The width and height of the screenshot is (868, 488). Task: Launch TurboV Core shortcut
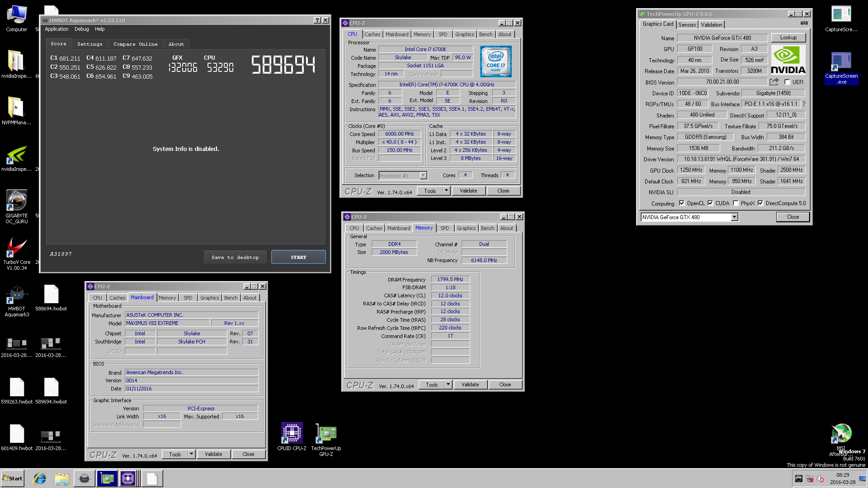[17, 254]
